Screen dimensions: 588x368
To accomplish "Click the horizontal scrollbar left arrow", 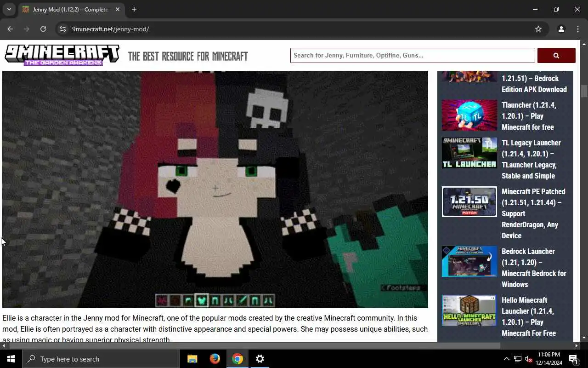I will (x=4, y=345).
